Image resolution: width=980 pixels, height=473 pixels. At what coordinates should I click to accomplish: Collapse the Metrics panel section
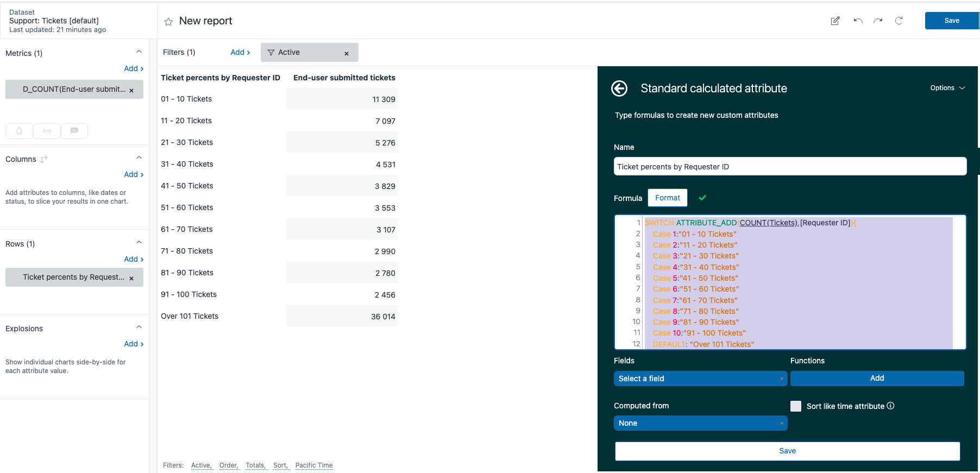click(x=139, y=52)
